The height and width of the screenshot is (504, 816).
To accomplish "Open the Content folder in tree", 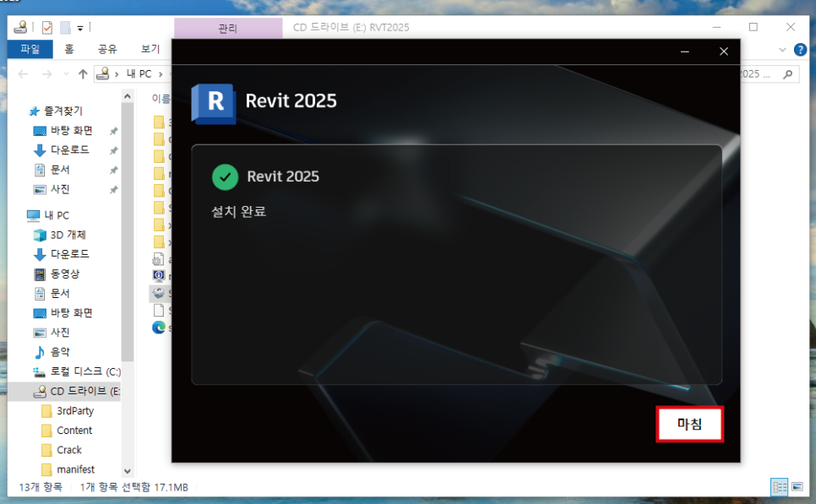I will (73, 431).
